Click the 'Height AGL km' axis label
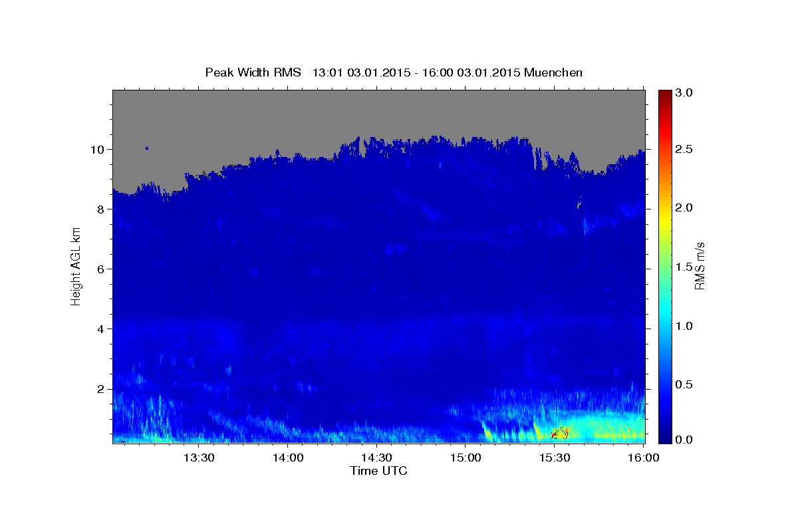 76,265
